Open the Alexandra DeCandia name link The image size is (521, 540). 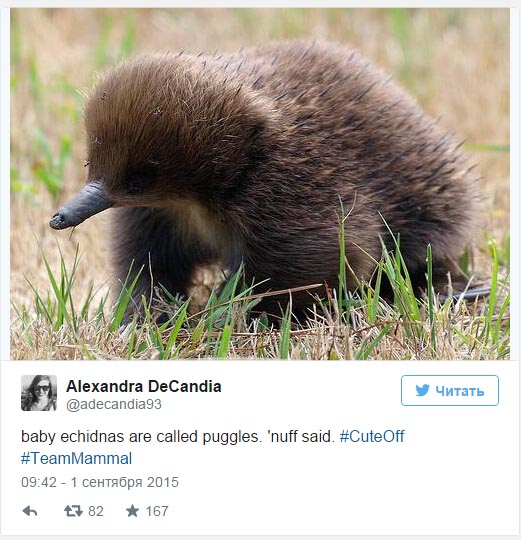coord(144,386)
